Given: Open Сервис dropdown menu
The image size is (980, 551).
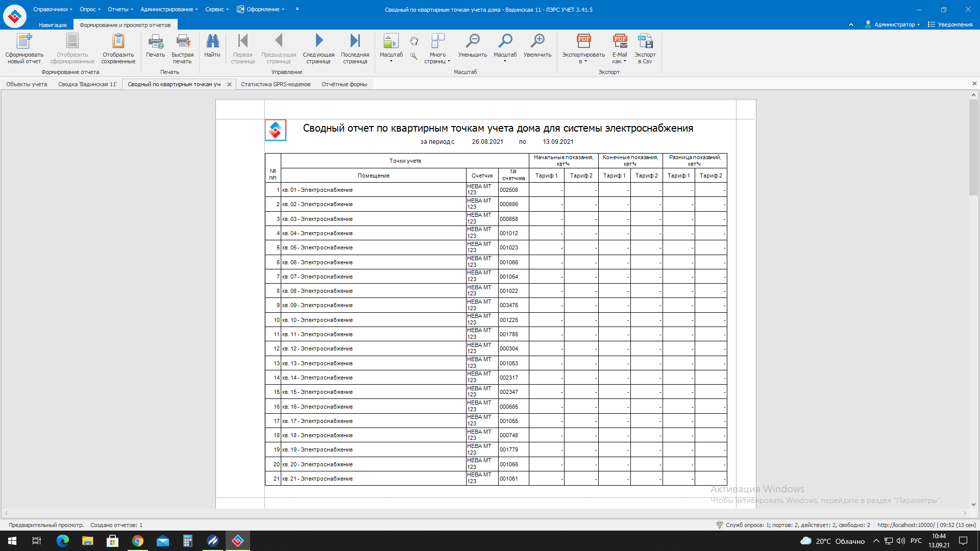Looking at the screenshot, I should click(217, 9).
